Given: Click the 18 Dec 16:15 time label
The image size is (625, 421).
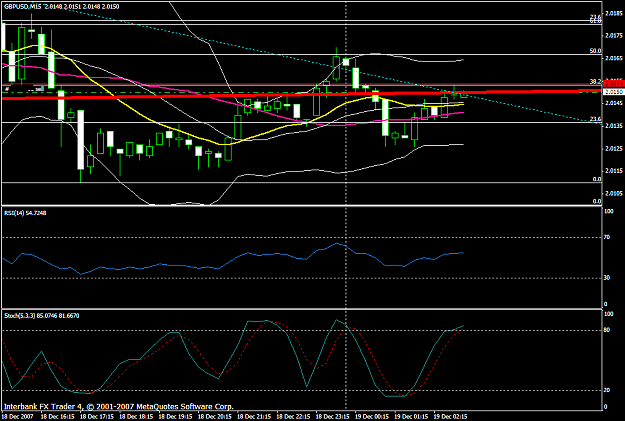Looking at the screenshot, I should (57, 416).
